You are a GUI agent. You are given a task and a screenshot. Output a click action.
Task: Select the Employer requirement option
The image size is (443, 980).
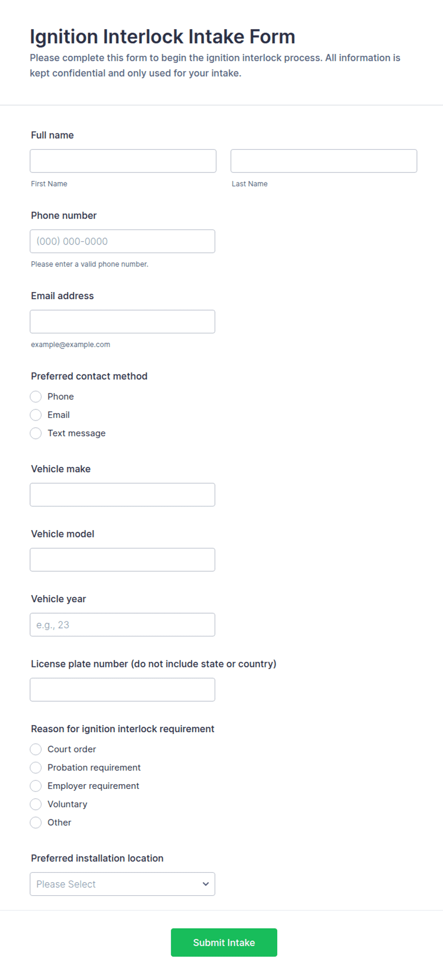click(36, 786)
